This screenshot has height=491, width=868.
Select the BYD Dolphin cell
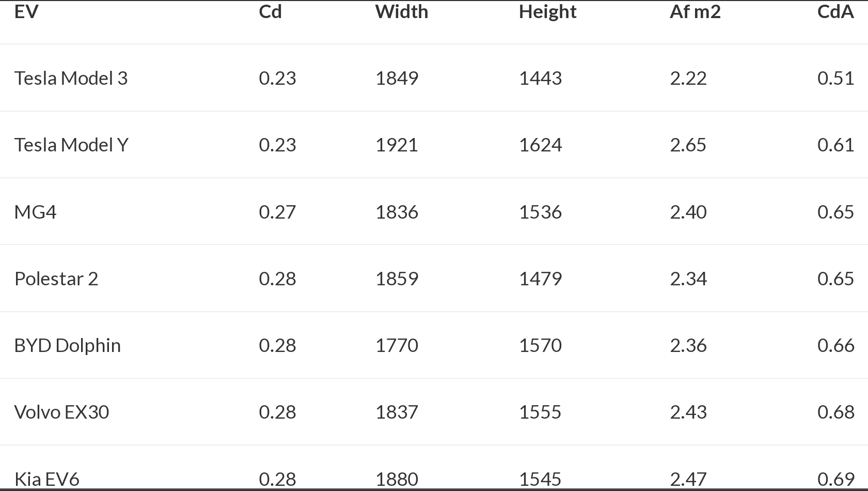[x=68, y=345]
